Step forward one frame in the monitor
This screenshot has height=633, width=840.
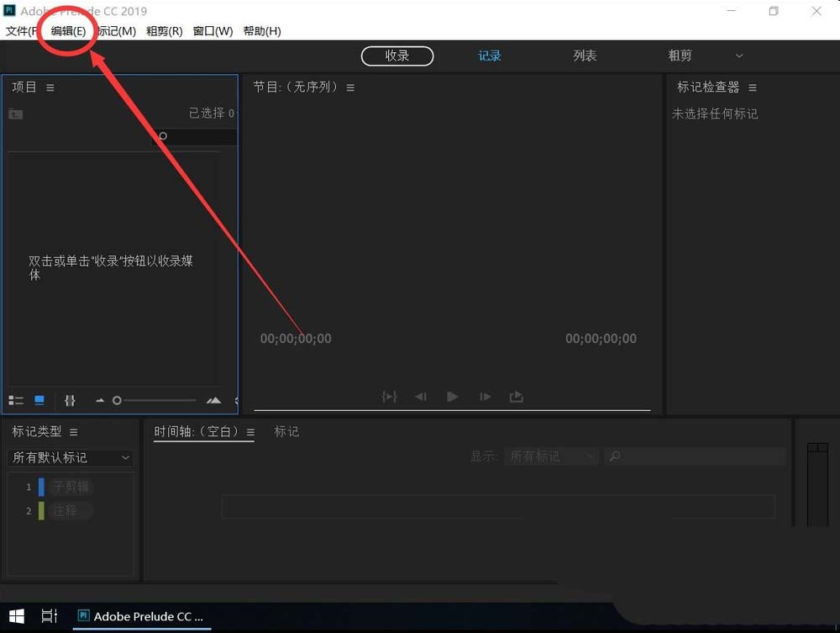[485, 396]
